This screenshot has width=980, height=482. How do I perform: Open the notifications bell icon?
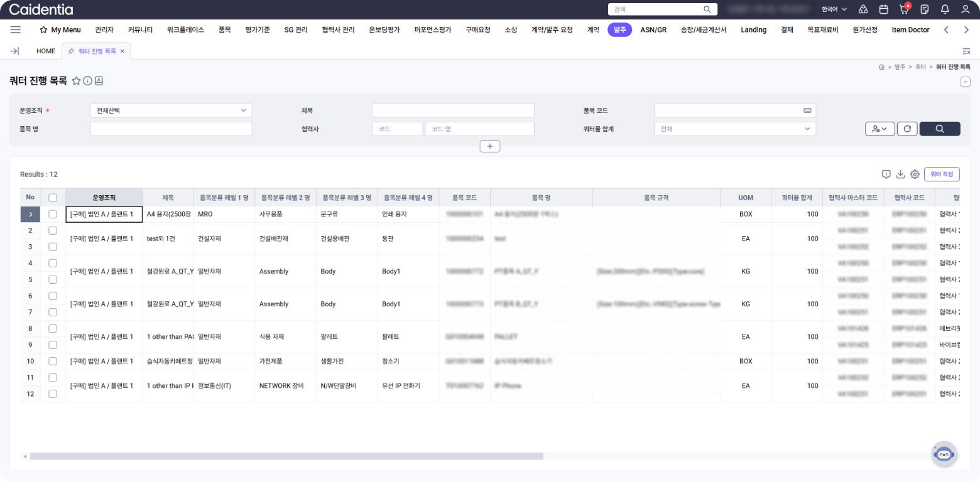coord(945,9)
